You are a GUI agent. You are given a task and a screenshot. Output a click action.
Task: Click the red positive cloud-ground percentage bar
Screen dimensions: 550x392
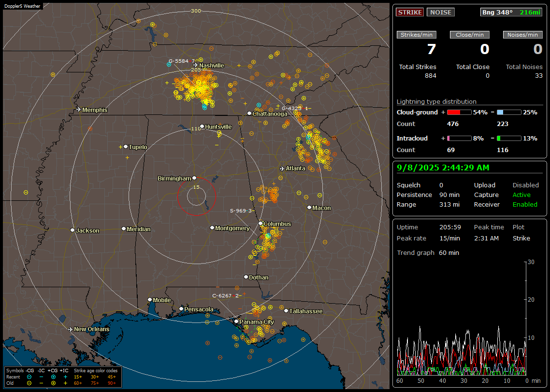click(459, 112)
